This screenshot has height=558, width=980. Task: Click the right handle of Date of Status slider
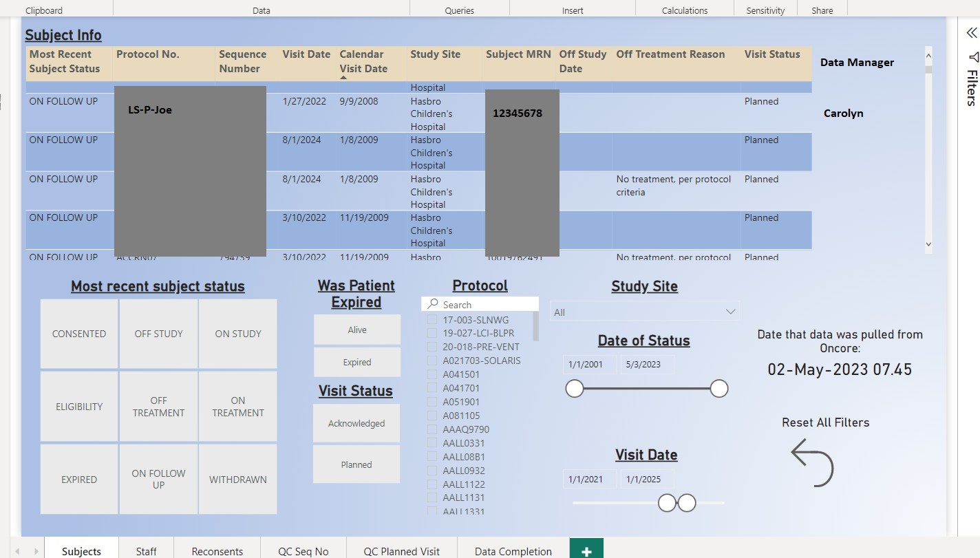click(719, 389)
